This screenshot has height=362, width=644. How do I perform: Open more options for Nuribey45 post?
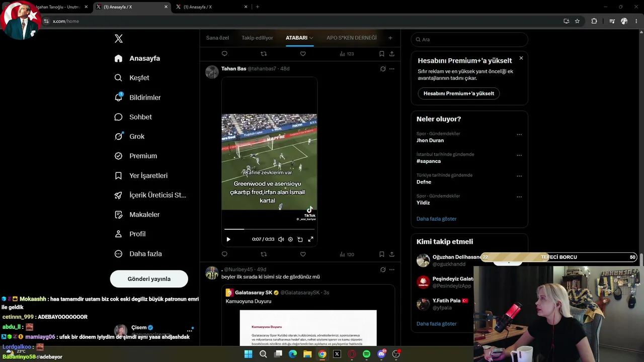392,269
